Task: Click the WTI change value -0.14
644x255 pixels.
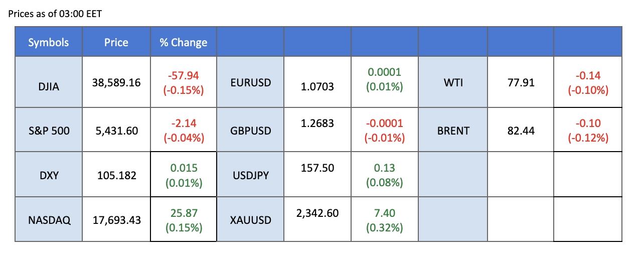Action: point(588,76)
